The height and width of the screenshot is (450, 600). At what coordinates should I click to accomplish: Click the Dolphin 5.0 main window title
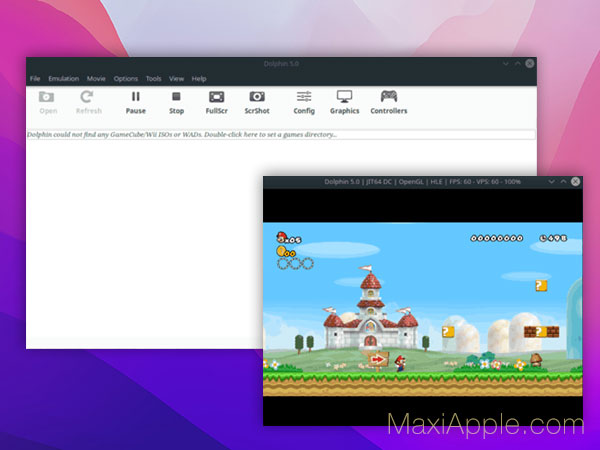[x=281, y=64]
